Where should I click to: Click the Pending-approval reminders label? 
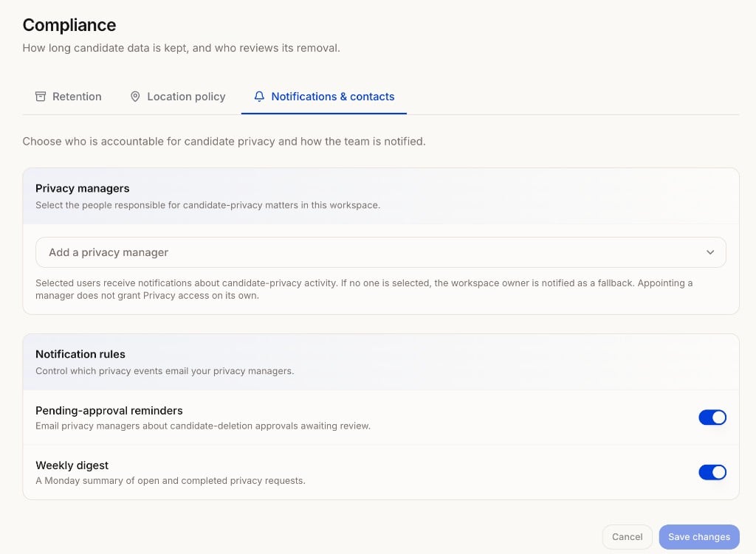coord(109,410)
